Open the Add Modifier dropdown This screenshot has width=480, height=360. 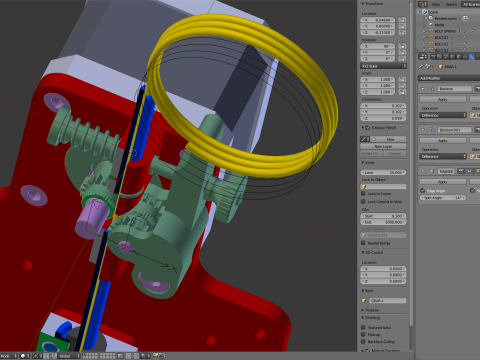pos(449,78)
